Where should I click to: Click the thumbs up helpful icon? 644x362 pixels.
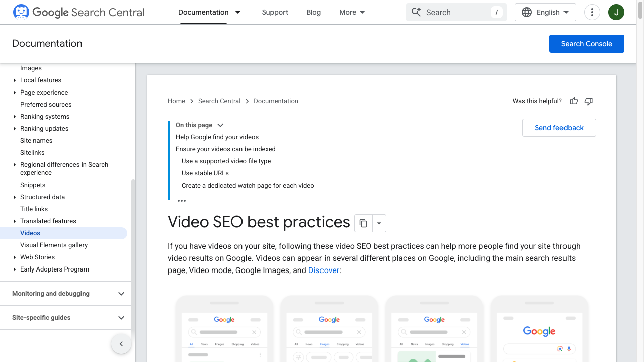click(574, 101)
